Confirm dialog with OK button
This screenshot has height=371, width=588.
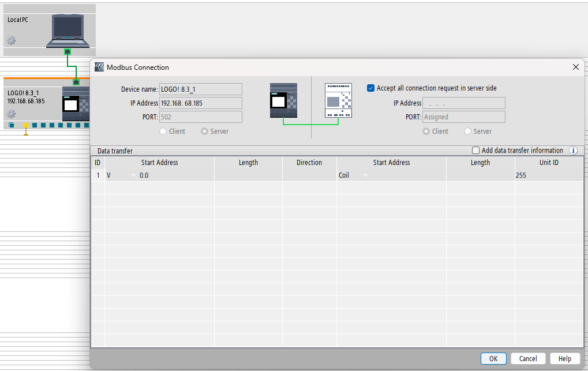[x=493, y=358]
